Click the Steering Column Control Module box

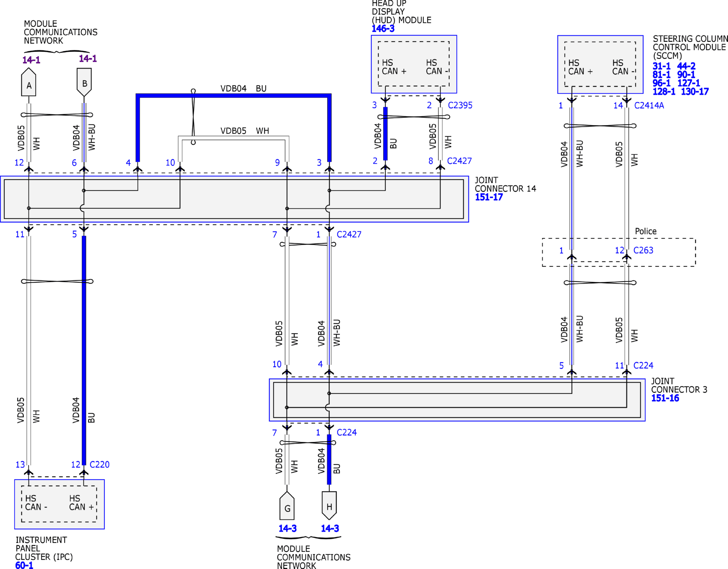(600, 64)
